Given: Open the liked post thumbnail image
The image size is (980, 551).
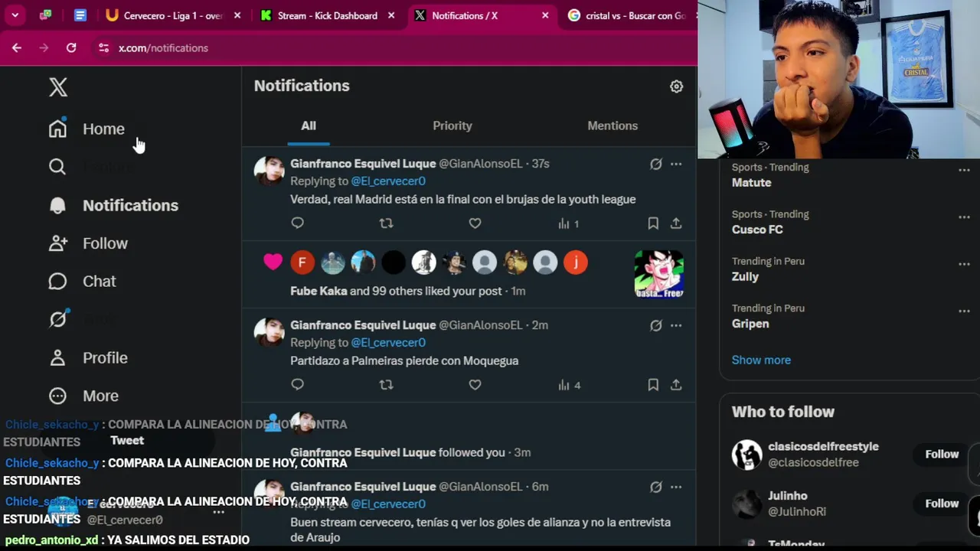Looking at the screenshot, I should click(x=658, y=273).
